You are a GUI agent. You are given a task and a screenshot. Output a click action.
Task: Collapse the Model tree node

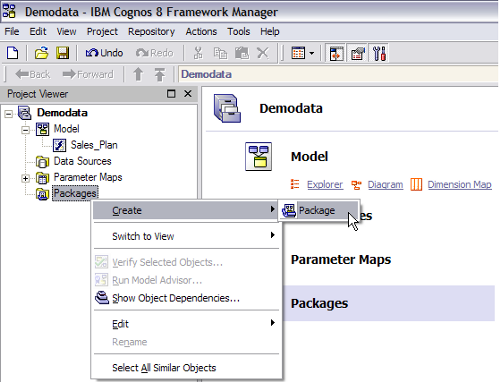(25, 130)
